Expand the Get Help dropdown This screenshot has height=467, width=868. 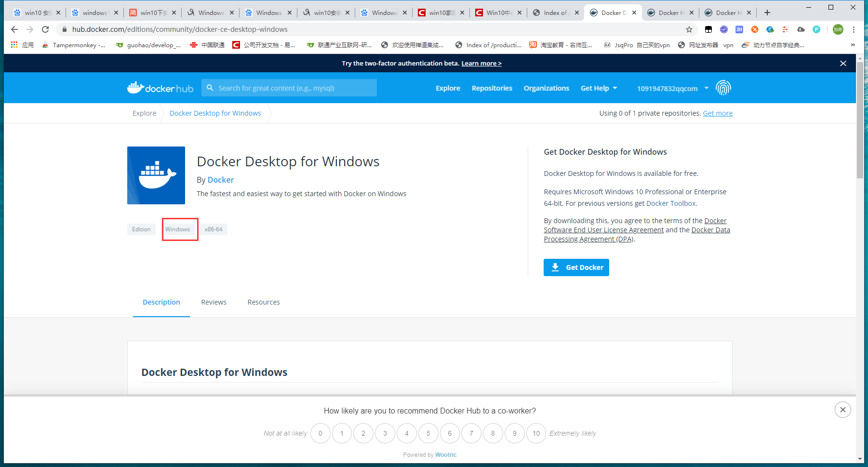pos(599,88)
